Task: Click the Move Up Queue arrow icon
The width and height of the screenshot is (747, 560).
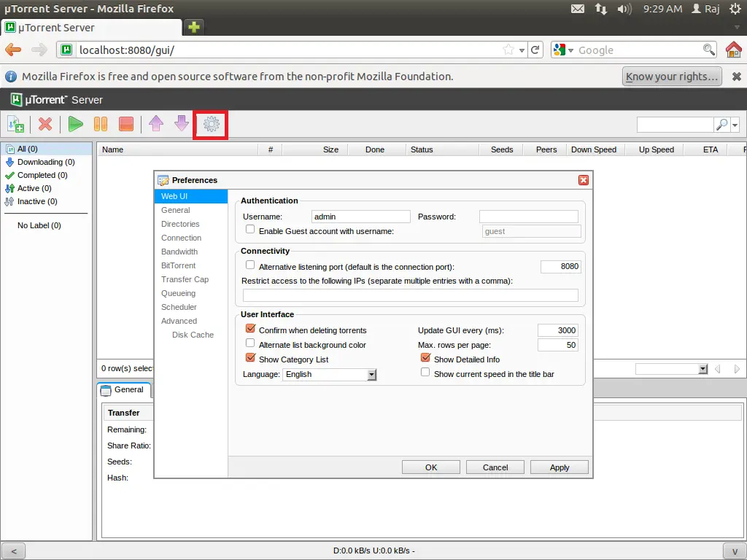Action: pos(156,124)
